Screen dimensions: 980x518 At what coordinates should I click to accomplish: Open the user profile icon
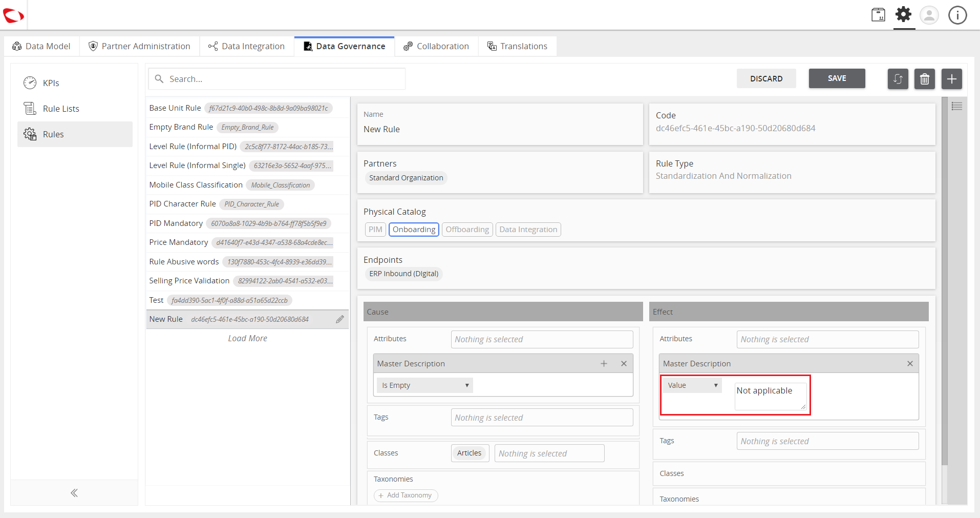pos(929,15)
